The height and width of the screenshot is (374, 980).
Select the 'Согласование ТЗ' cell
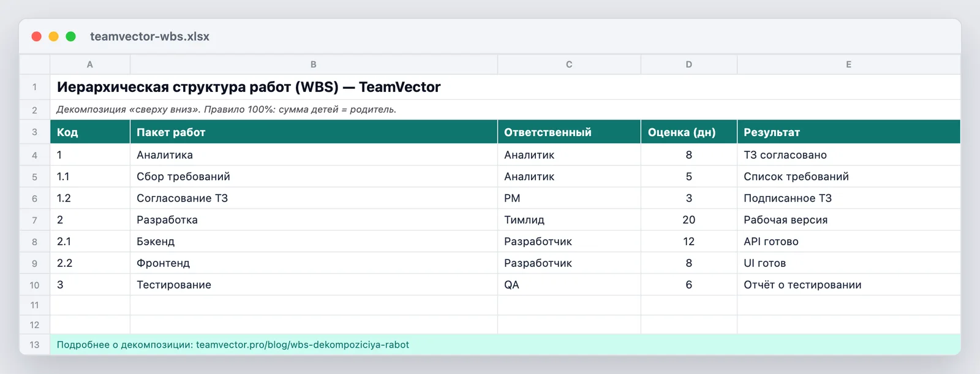[314, 198]
